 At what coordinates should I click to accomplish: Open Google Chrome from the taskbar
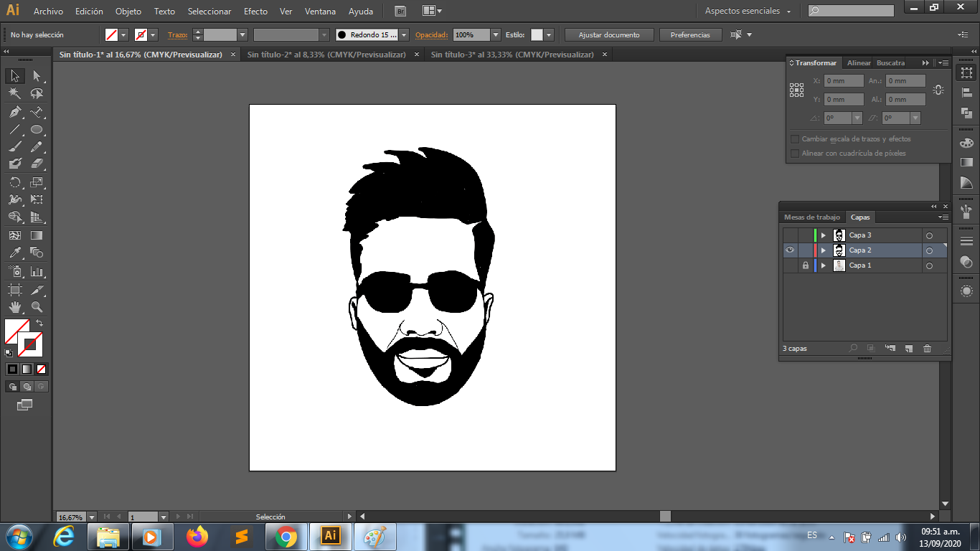[x=286, y=537]
